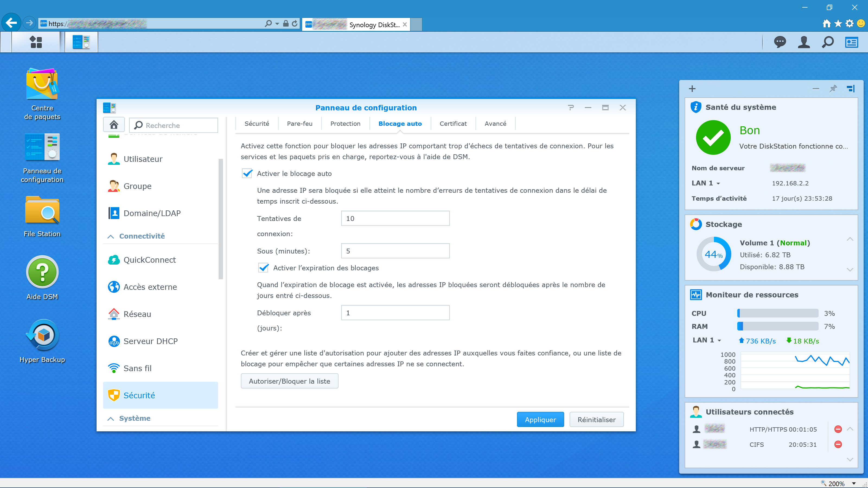Collapse the Système section
The height and width of the screenshot is (488, 868).
click(110, 419)
